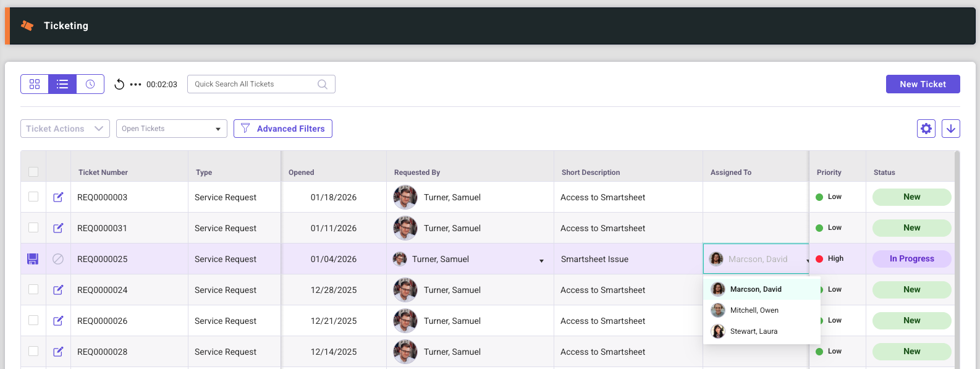
Task: Expand Requested By dropdown for REQ0000025
Action: coord(541,260)
